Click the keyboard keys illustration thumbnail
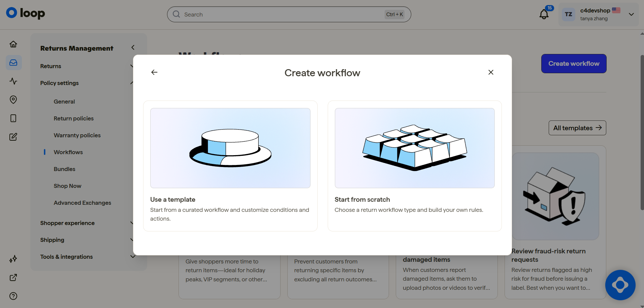 (x=415, y=148)
